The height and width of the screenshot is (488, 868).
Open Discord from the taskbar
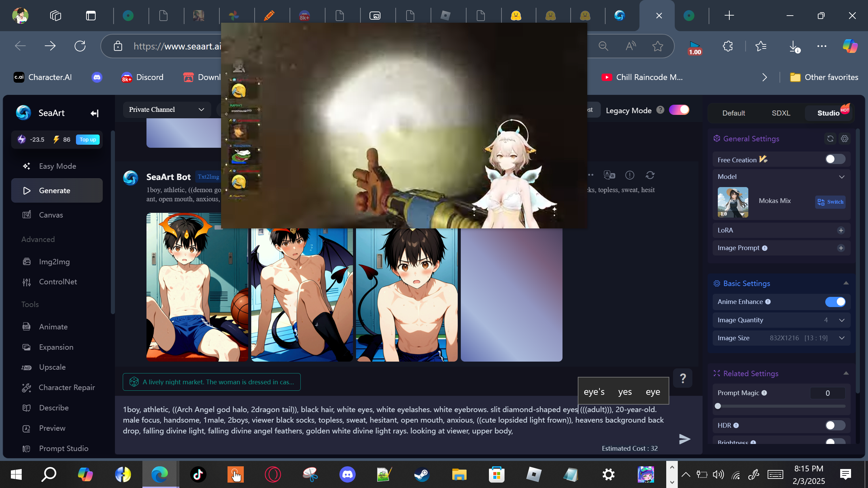click(x=348, y=474)
